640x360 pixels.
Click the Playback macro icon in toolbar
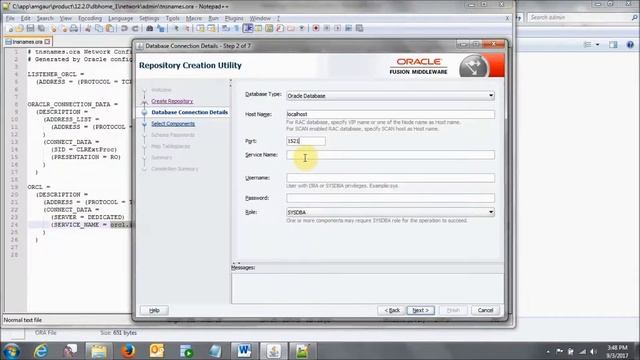(337, 28)
